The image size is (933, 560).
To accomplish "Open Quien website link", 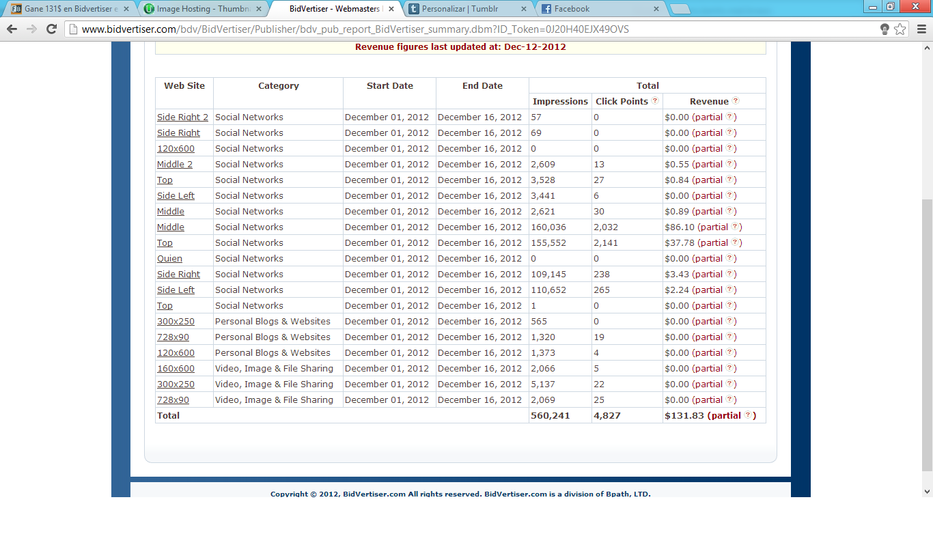I will click(169, 259).
